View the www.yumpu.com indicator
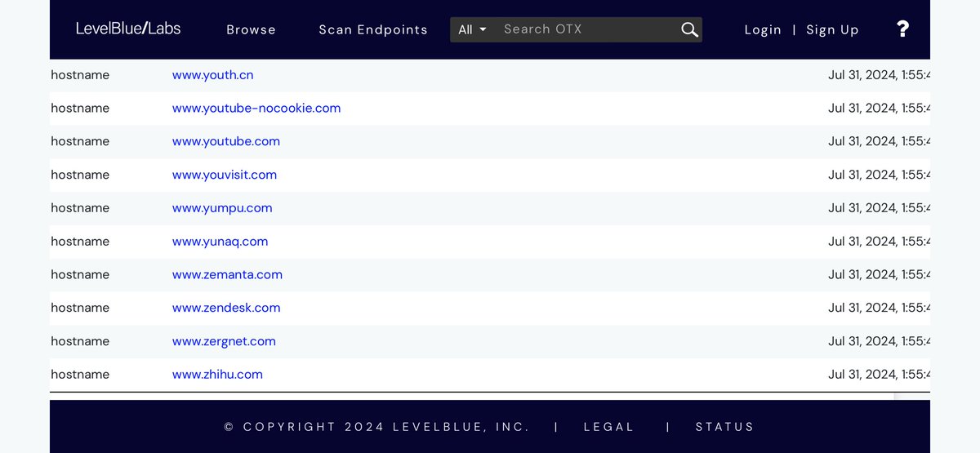980x453 pixels. click(x=222, y=208)
